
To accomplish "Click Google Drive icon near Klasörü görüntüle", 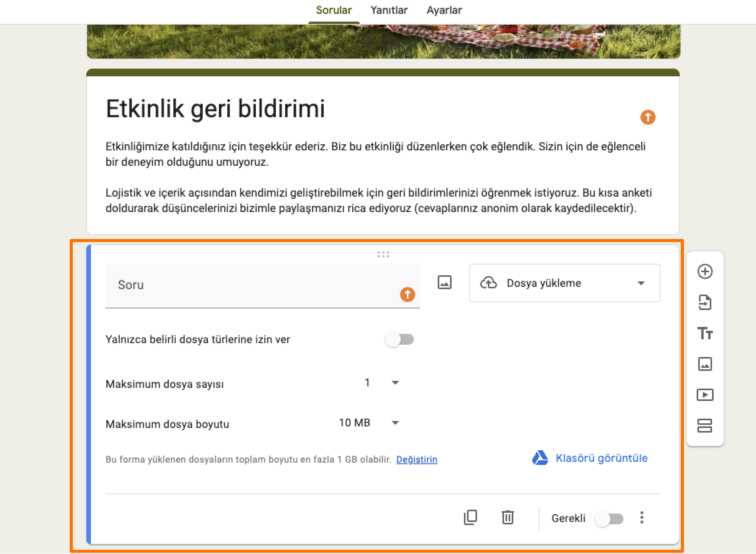I will pos(540,458).
